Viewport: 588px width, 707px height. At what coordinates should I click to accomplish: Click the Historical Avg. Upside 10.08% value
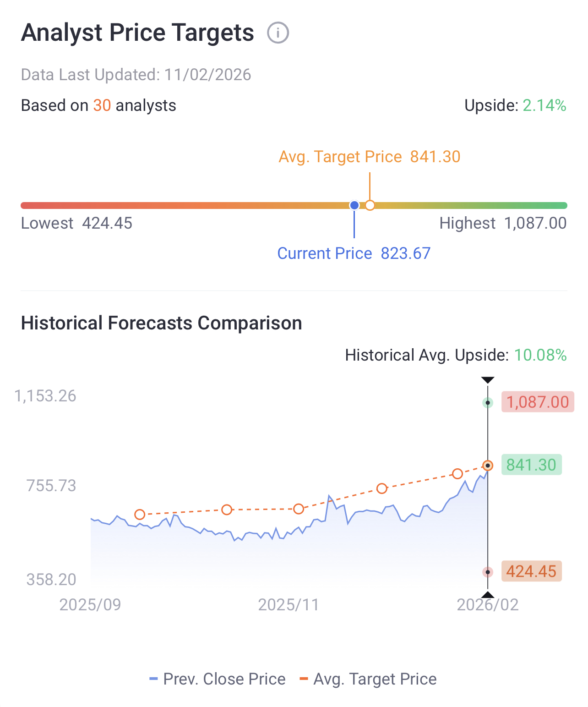[540, 355]
